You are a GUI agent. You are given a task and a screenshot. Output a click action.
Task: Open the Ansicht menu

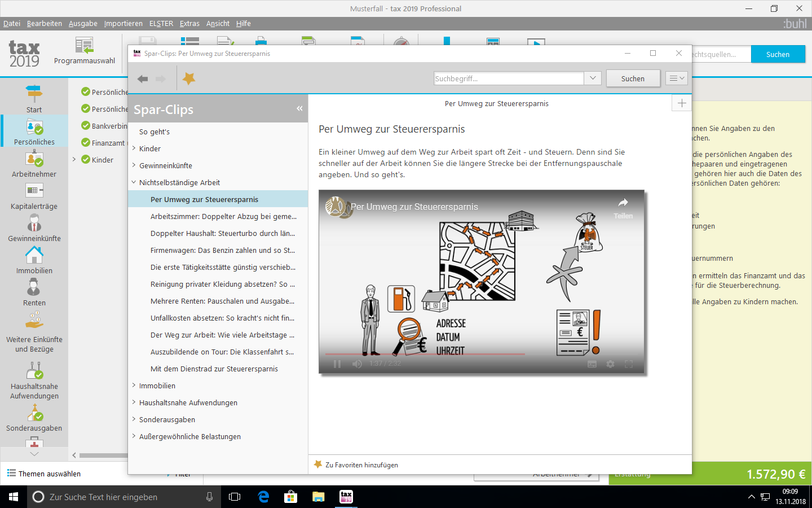(218, 23)
